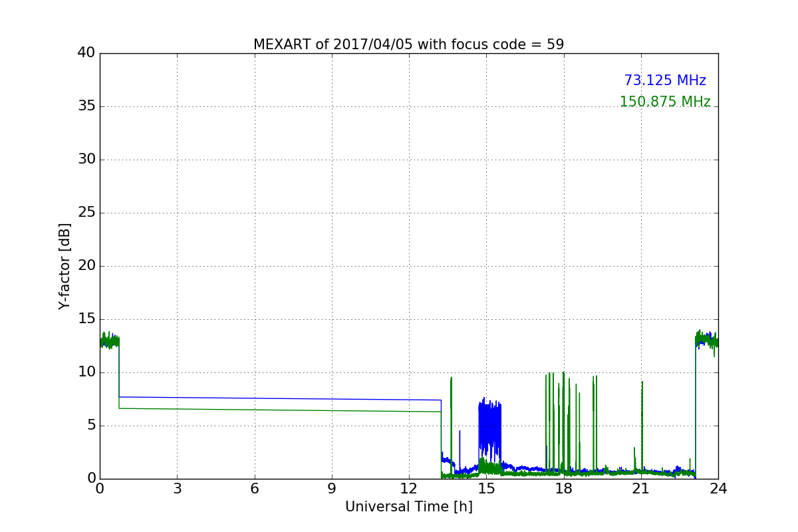The image size is (798, 532).
Task: Click the x-axis tick label 21
Action: pyautogui.click(x=641, y=489)
